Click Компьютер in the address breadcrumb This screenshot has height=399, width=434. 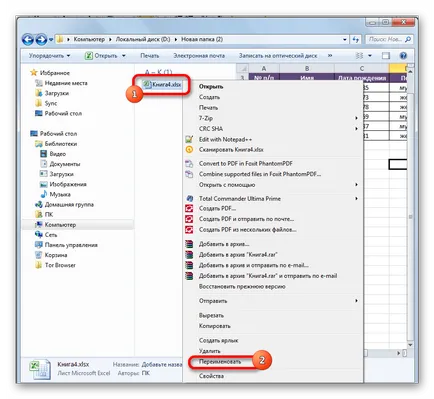pos(89,39)
